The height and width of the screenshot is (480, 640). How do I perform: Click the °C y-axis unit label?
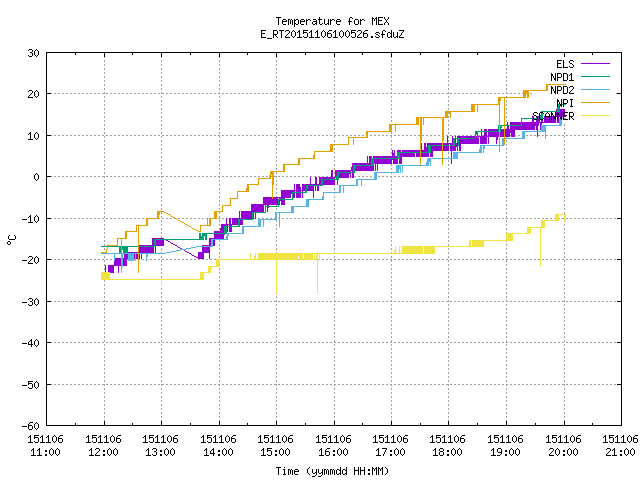[x=11, y=240]
